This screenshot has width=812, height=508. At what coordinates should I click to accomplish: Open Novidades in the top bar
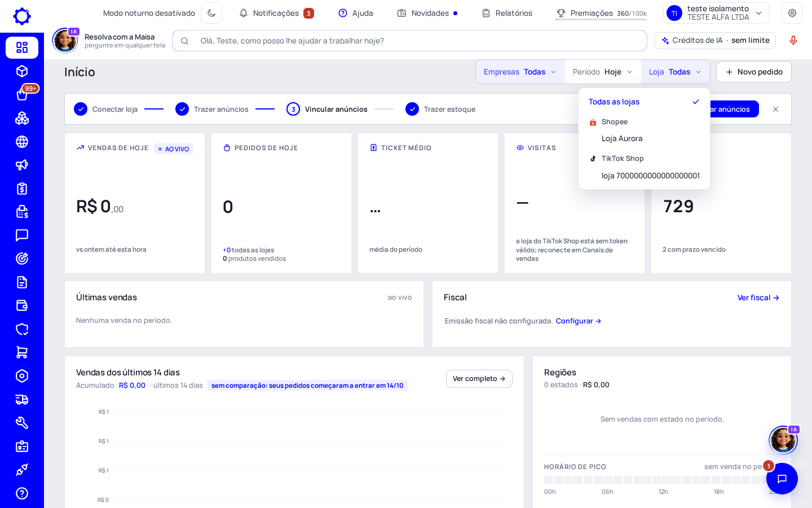tap(427, 13)
